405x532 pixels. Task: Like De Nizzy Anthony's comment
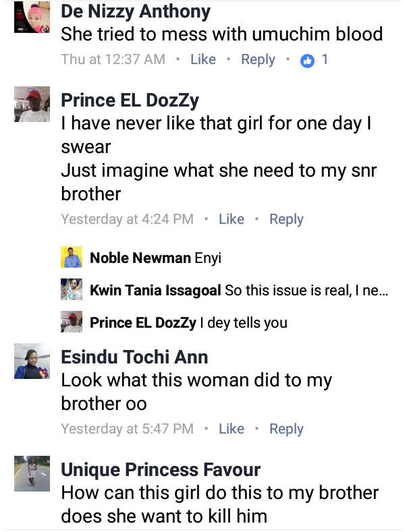(203, 59)
